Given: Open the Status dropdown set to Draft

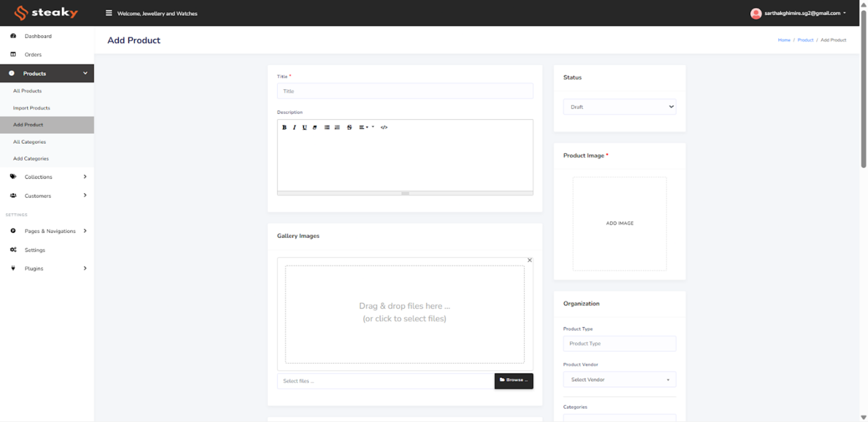Looking at the screenshot, I should [619, 107].
